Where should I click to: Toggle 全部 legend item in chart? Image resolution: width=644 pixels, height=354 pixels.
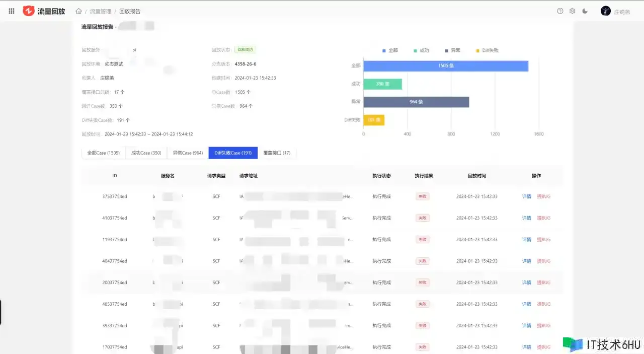pos(390,50)
